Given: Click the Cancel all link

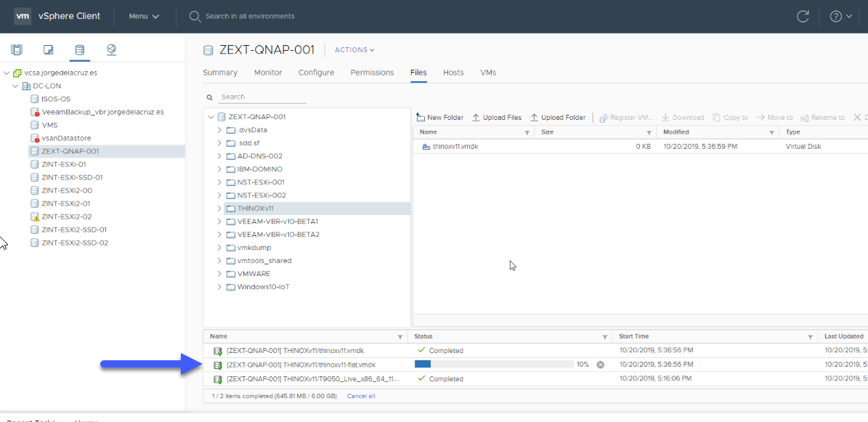Looking at the screenshot, I should [361, 396].
